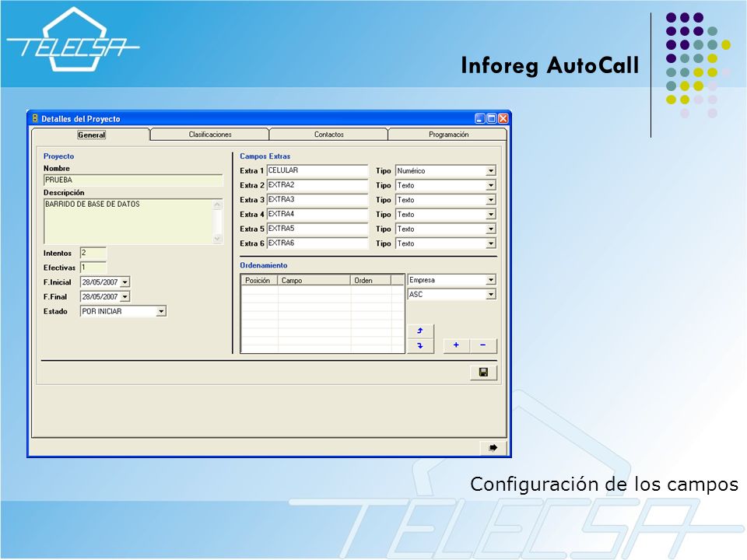Click the Extra 5 field with EXTRA5
Image resolution: width=747 pixels, height=560 pixels.
click(x=317, y=229)
